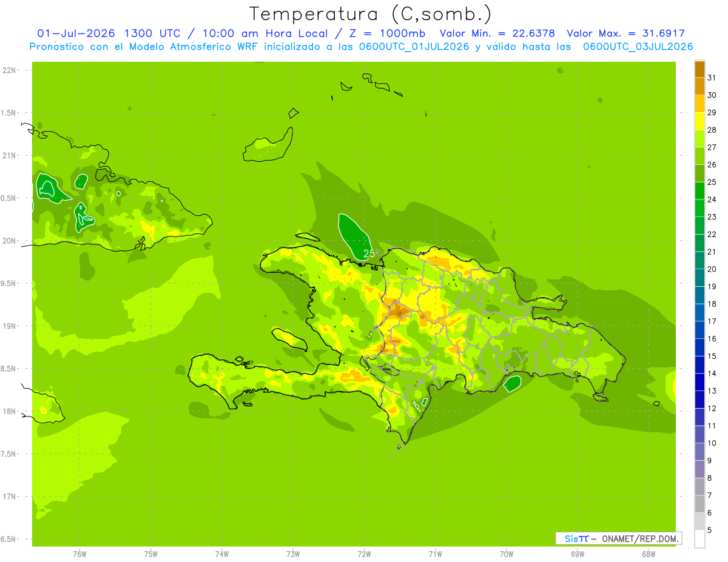728x562 pixels.
Task: Select the gray 7 colorbar segment
Action: click(699, 487)
